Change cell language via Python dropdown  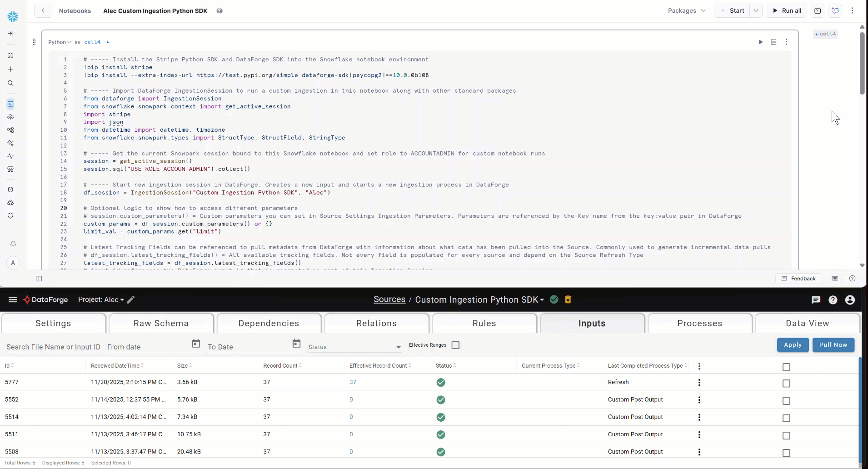click(60, 42)
